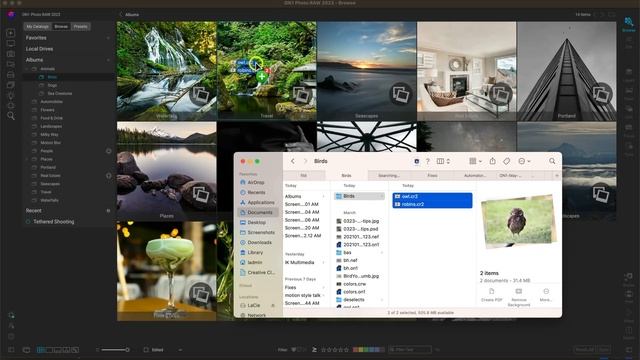Start Tethered Shooting
The height and width of the screenshot is (360, 640).
click(53, 222)
